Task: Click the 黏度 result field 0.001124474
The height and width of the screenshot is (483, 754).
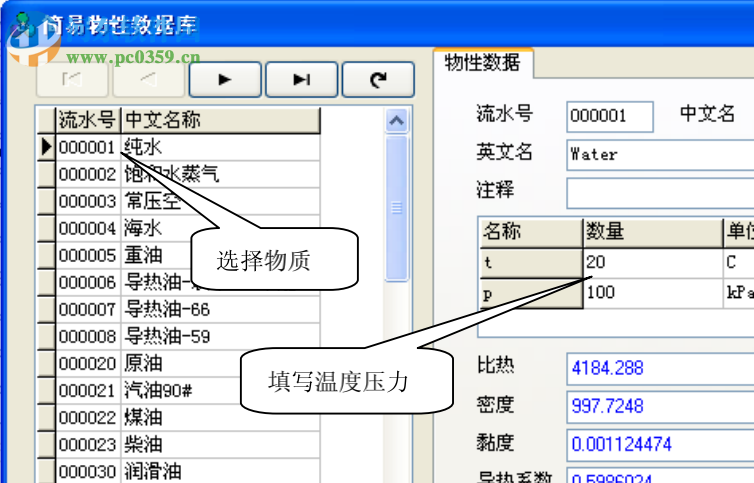Action: click(x=660, y=444)
